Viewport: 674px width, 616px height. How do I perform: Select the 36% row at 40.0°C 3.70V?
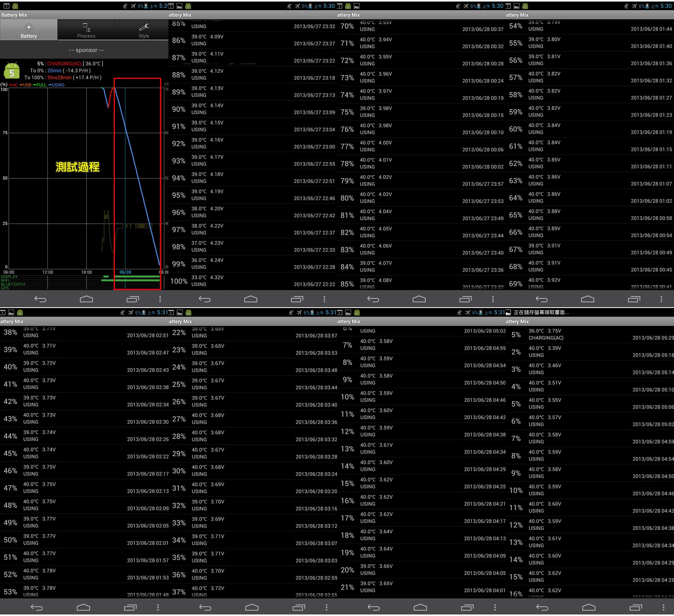click(x=253, y=575)
